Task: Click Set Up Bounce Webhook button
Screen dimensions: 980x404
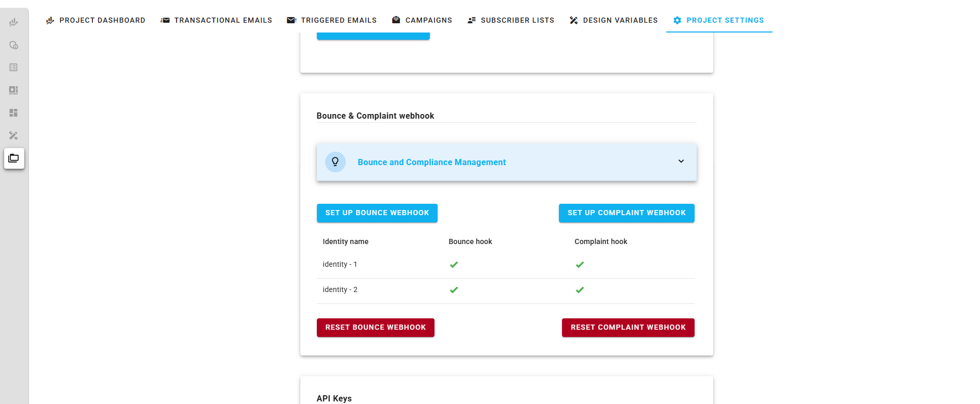Action: point(377,213)
